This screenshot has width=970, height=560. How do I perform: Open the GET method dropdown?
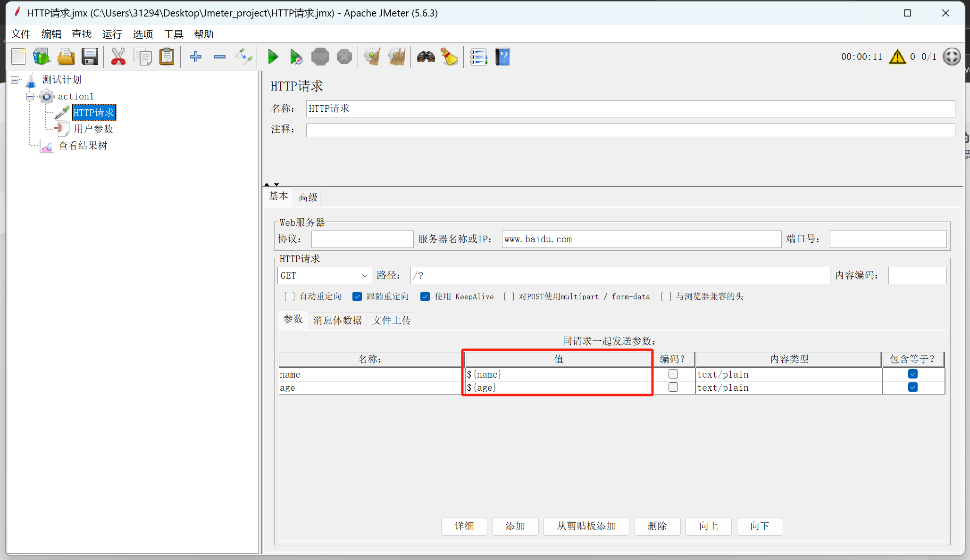coord(324,276)
